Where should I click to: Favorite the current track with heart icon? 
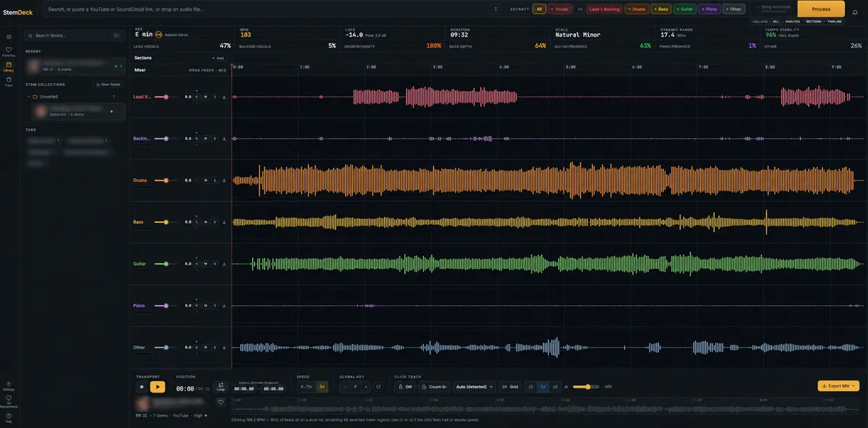tap(221, 402)
